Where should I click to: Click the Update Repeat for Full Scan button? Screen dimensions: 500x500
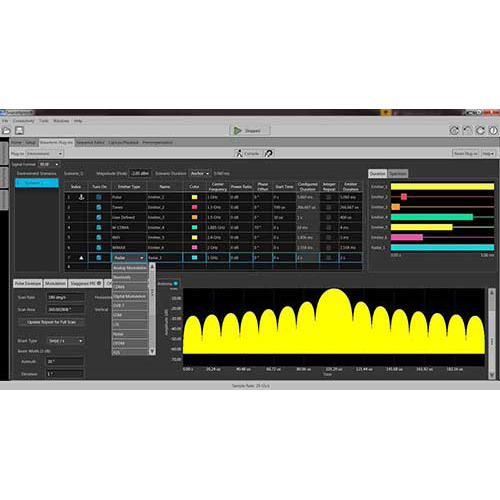pos(51,322)
